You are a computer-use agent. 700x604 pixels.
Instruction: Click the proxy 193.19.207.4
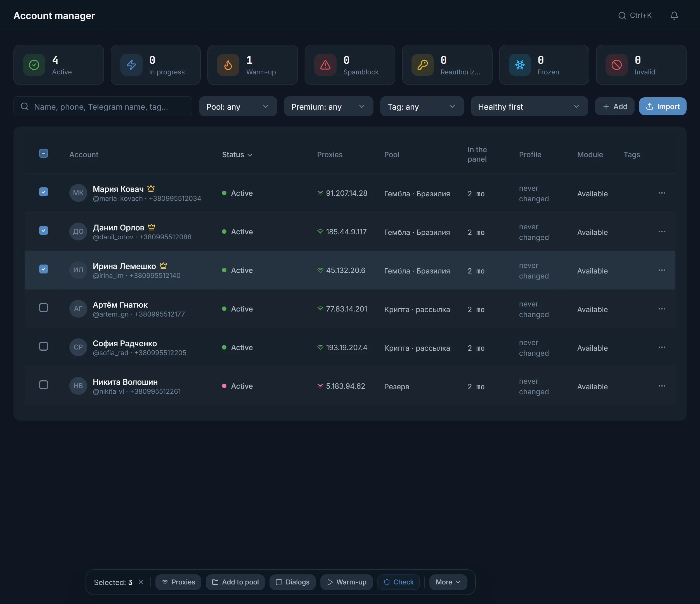click(346, 348)
